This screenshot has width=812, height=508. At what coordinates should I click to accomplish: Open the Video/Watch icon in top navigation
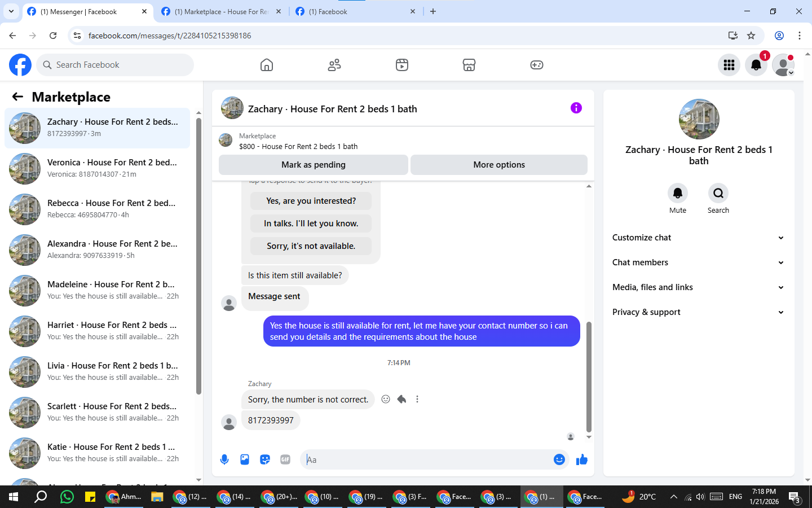coord(402,65)
